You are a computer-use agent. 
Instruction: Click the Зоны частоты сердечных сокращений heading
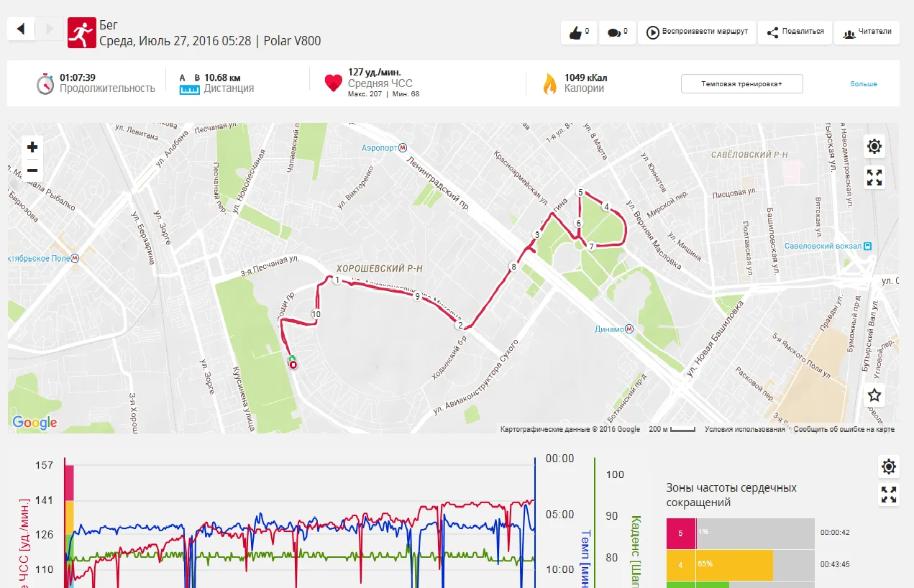coord(731,495)
